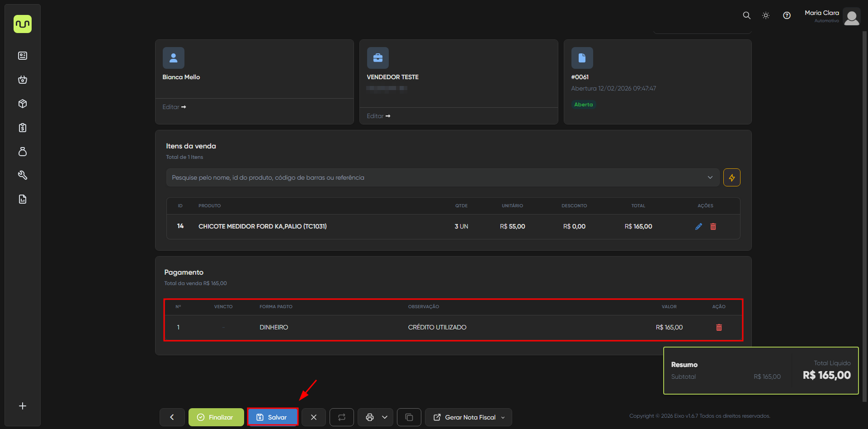868x429 pixels.
Task: Click the back arrow button in bottom toolbar
Action: pyautogui.click(x=172, y=417)
